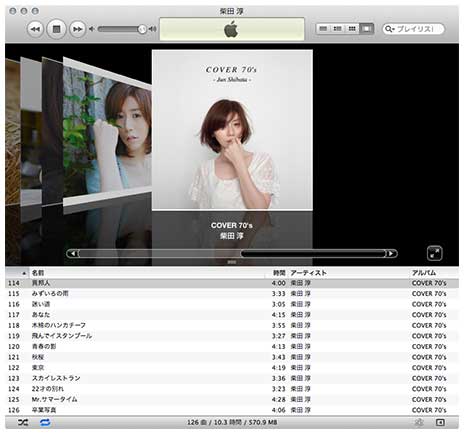This screenshot has width=464, height=434.
Task: Click the COVER 70's title under cover art
Action: tap(232, 226)
